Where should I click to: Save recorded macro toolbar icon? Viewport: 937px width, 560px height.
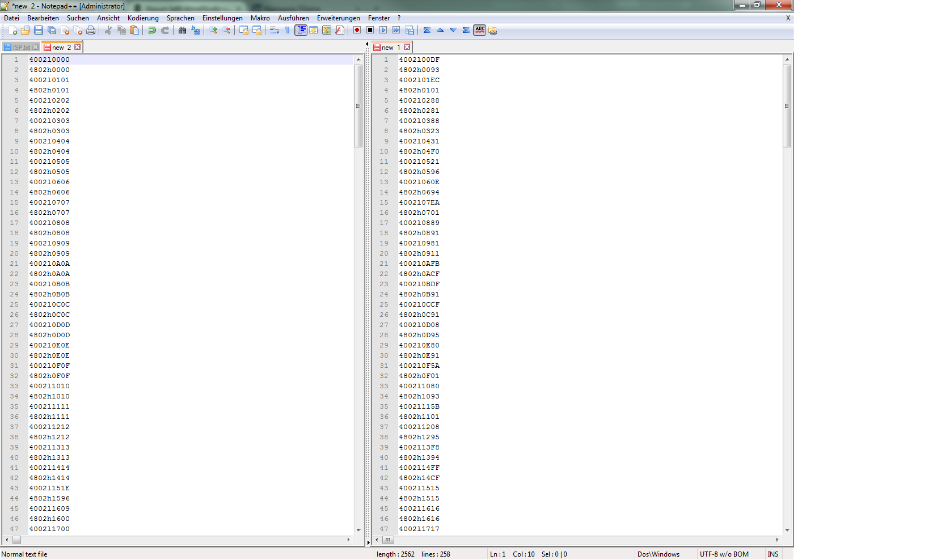(410, 30)
